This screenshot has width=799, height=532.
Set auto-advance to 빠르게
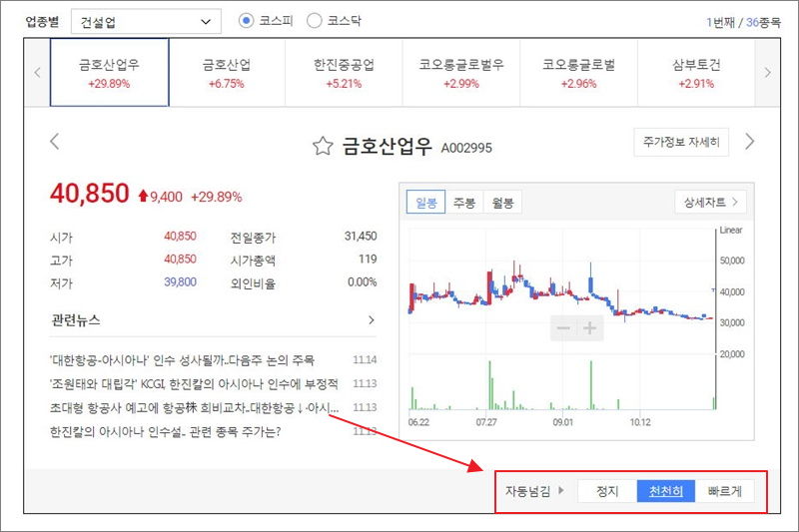(x=725, y=491)
